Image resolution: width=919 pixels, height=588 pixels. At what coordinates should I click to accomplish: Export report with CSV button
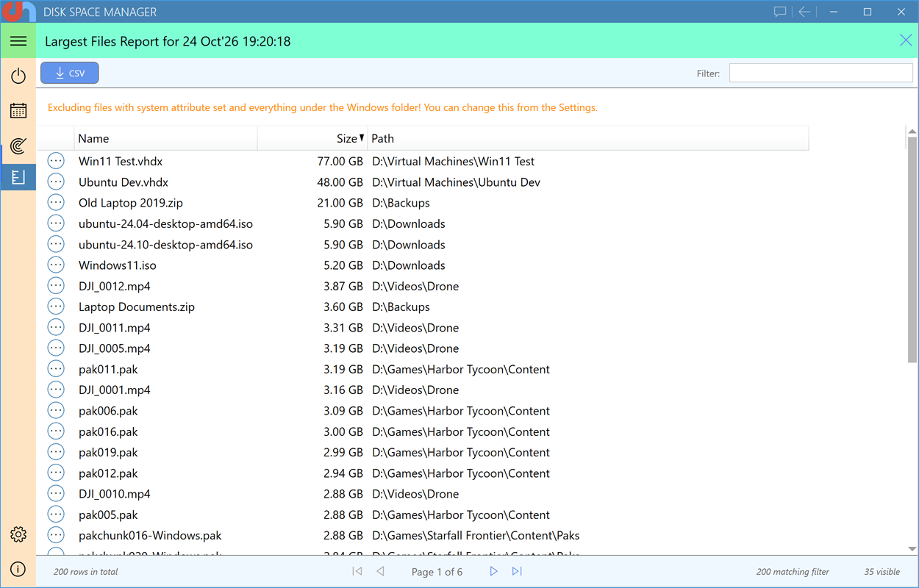coord(70,73)
